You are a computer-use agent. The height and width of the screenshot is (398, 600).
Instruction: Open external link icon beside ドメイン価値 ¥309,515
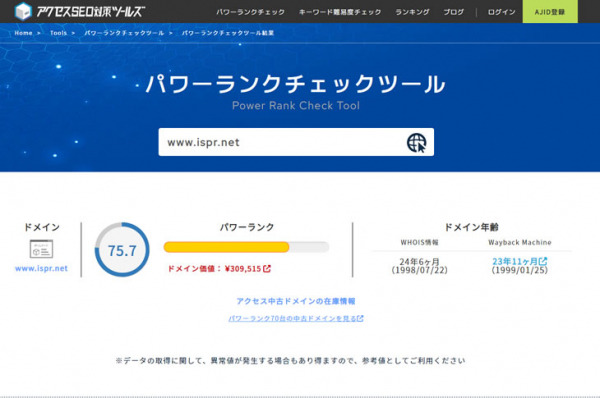click(x=267, y=269)
